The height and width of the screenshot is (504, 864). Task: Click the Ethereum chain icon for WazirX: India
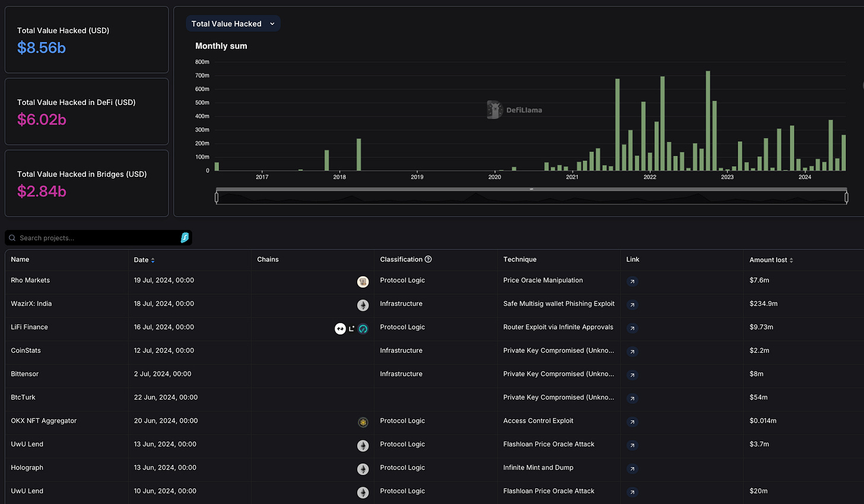(x=363, y=305)
